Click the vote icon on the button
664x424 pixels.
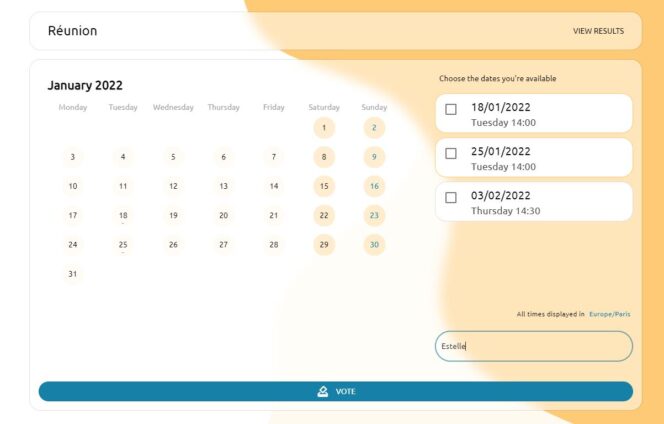[323, 391]
